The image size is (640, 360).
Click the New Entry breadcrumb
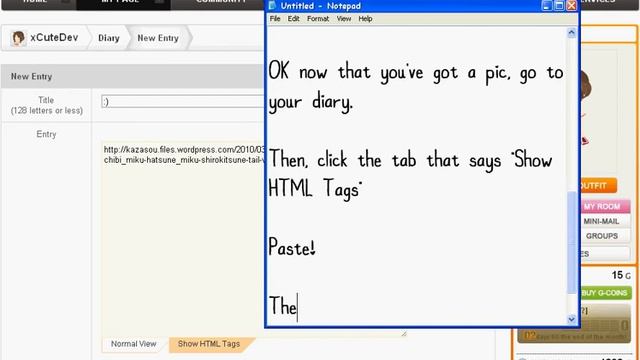point(158,38)
